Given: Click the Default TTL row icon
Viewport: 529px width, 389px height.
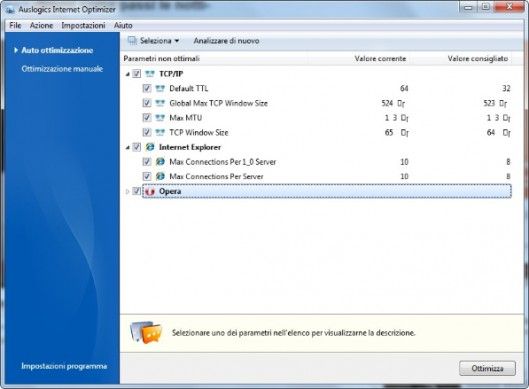Looking at the screenshot, I should [x=160, y=88].
